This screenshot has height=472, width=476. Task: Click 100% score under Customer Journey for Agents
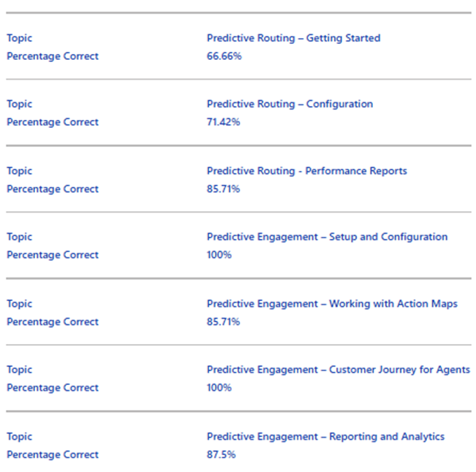pos(219,388)
